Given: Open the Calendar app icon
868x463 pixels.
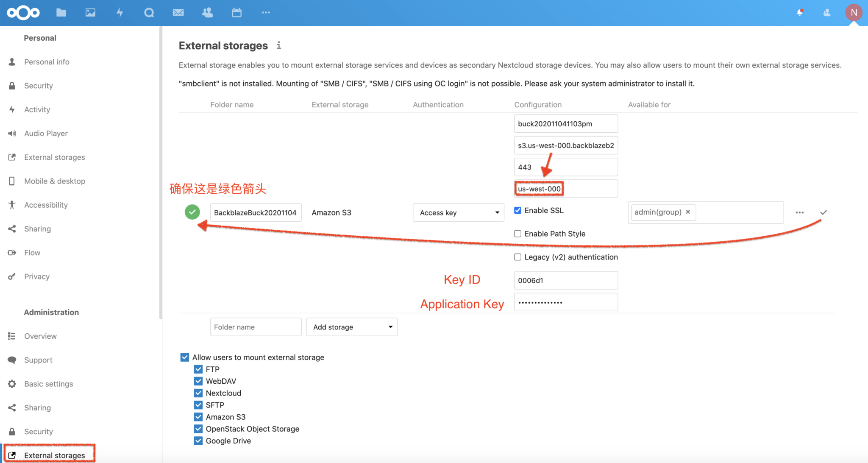Looking at the screenshot, I should [x=236, y=13].
